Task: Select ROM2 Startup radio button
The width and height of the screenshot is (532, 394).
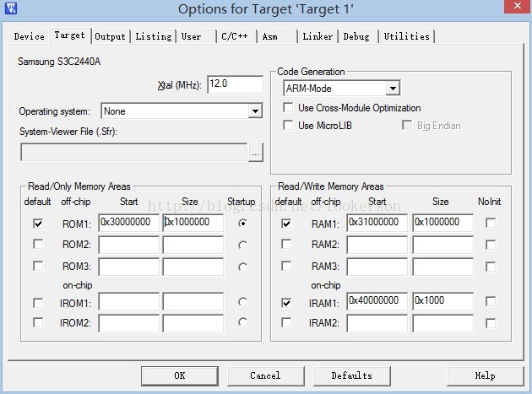Action: (242, 245)
